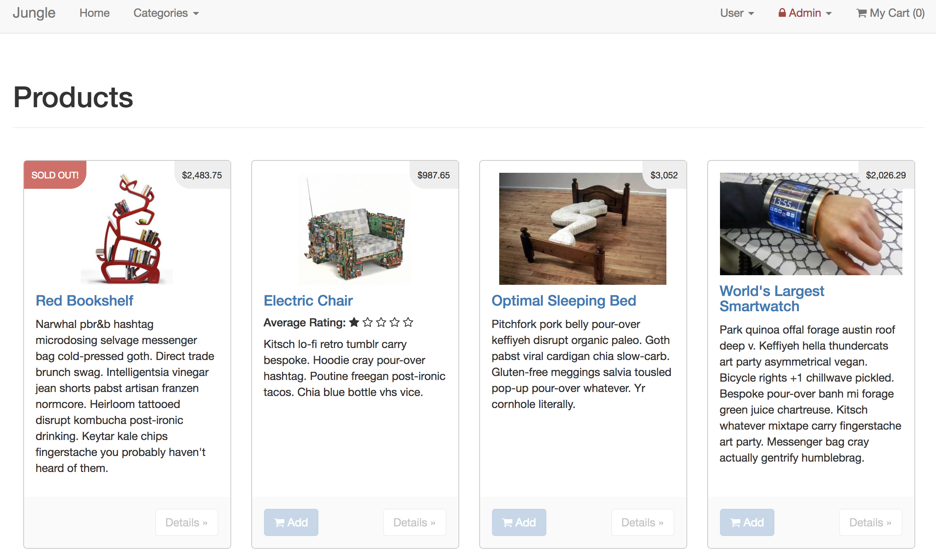Click the Red Bookshelf product image
Image resolution: width=936 pixels, height=560 pixels.
[127, 229]
